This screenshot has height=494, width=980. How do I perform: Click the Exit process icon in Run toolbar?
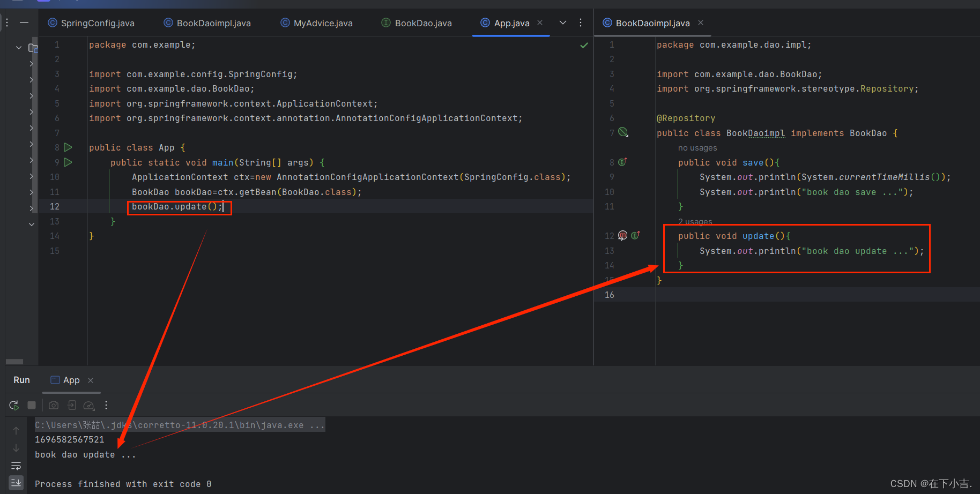pos(72,405)
